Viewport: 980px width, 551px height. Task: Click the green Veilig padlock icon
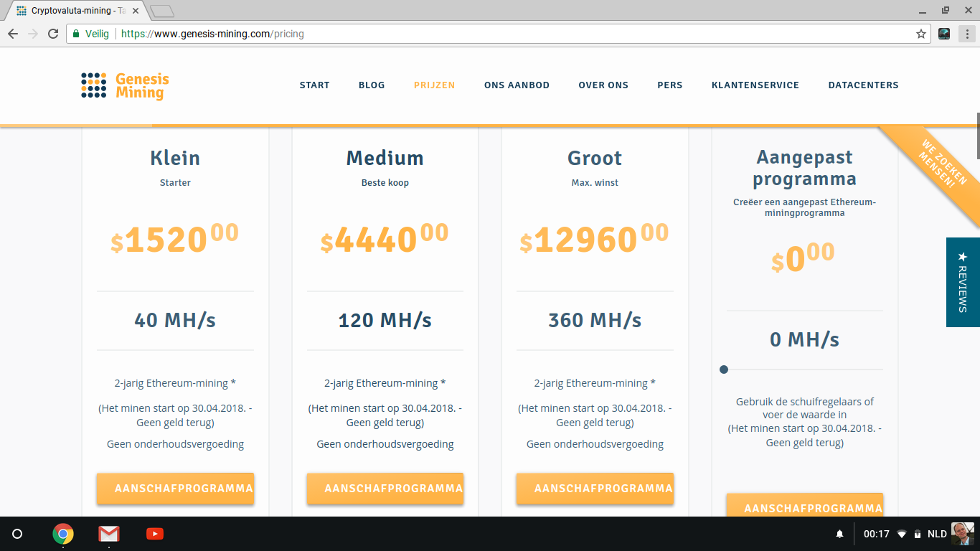76,34
